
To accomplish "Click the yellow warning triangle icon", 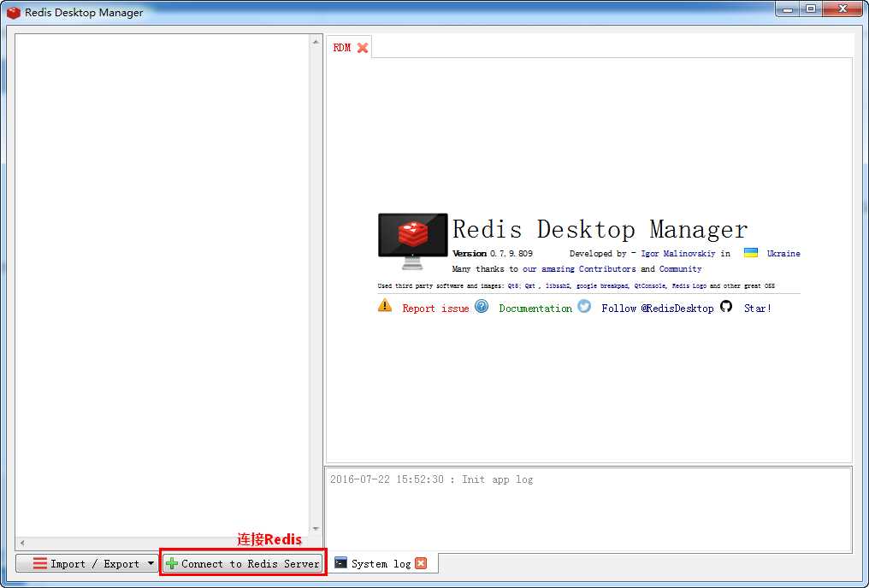I will click(385, 306).
